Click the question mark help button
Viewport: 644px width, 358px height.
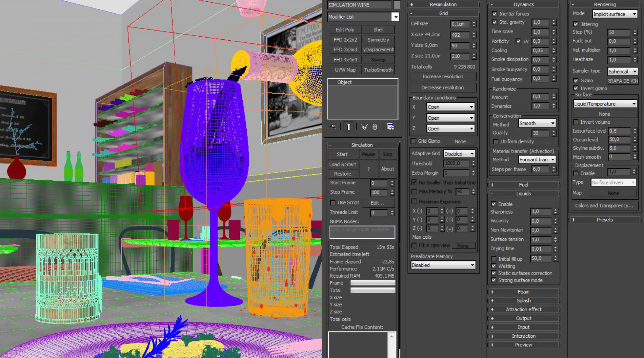pyautogui.click(x=368, y=169)
